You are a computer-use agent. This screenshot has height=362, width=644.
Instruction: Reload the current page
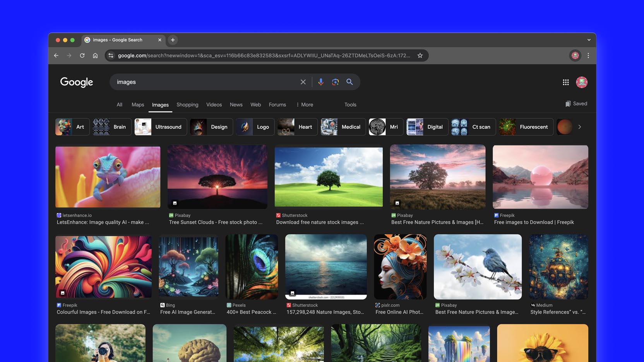[82, 56]
